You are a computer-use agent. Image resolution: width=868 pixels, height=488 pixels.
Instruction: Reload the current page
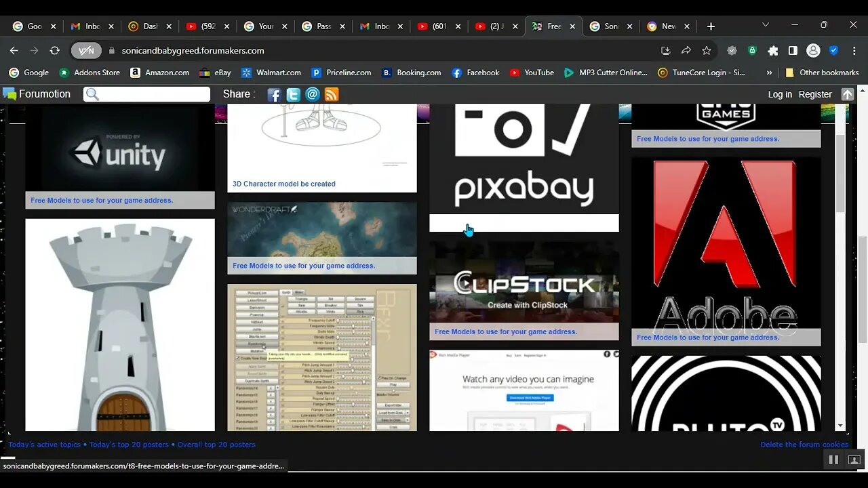click(55, 51)
